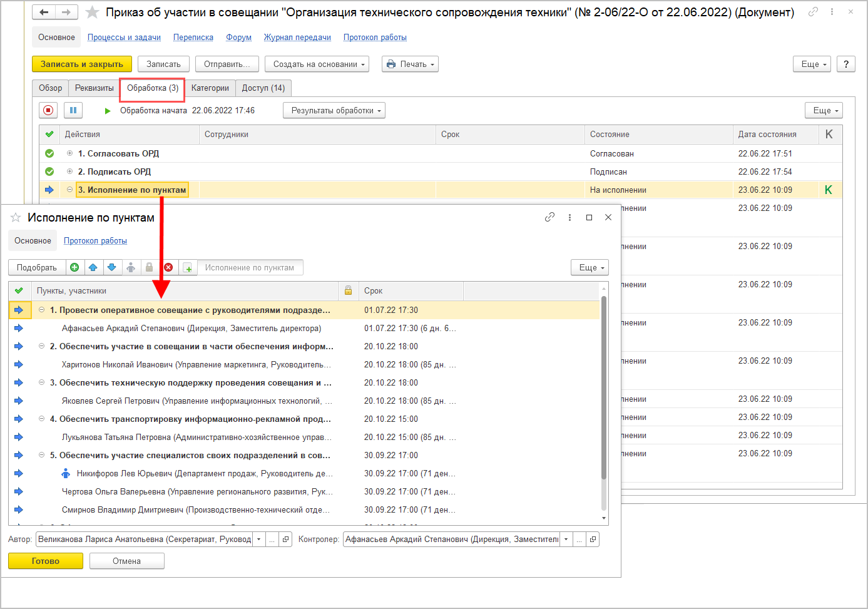Click the stop processing icon

click(48, 111)
